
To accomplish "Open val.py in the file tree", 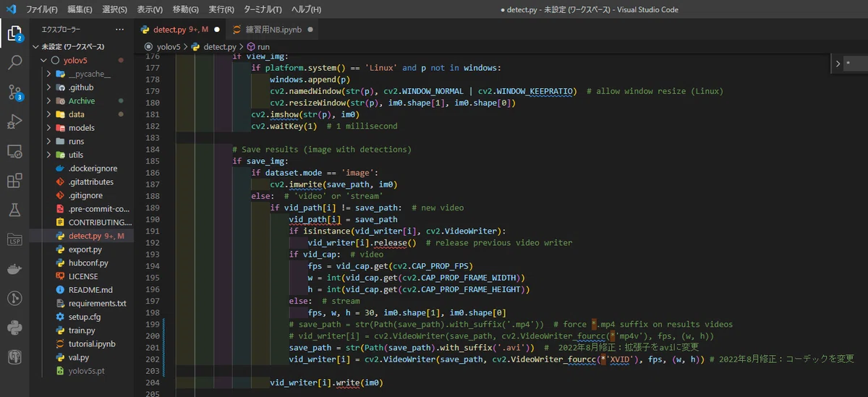I will point(79,357).
